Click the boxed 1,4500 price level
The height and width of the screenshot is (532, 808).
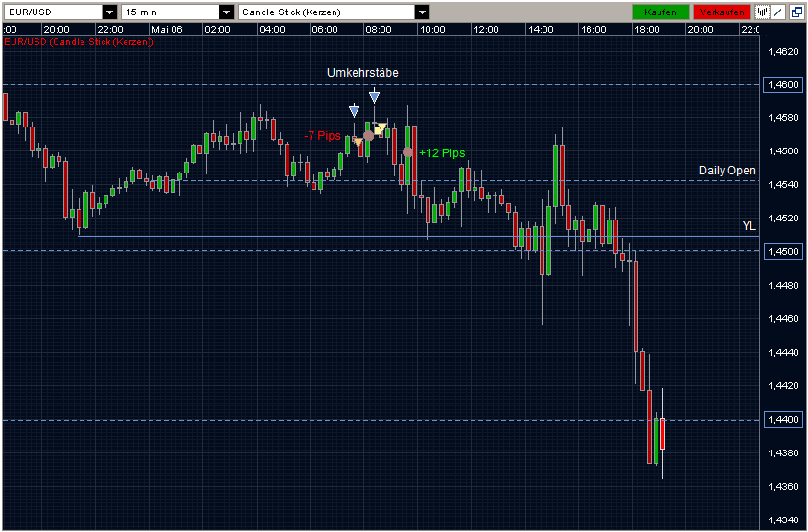point(783,251)
